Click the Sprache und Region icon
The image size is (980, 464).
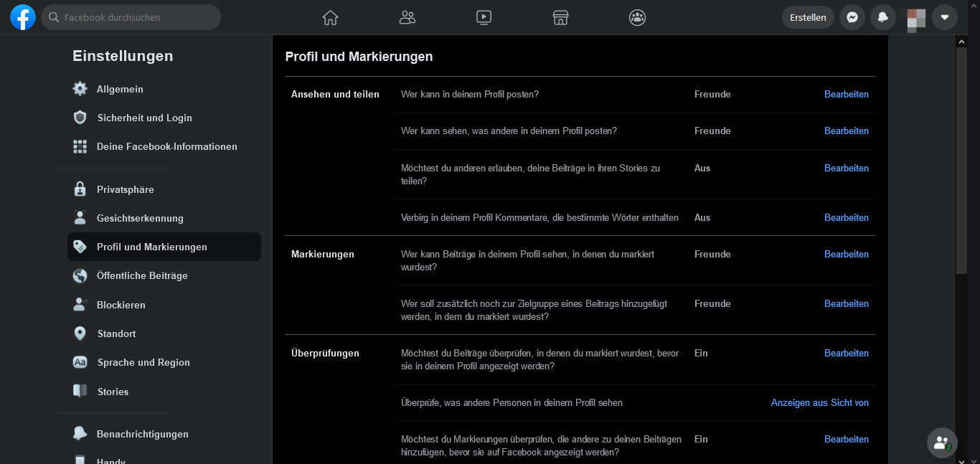[80, 362]
